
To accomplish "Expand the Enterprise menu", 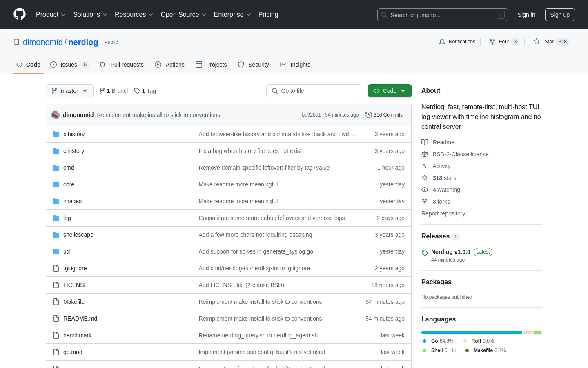I will 232,15.
